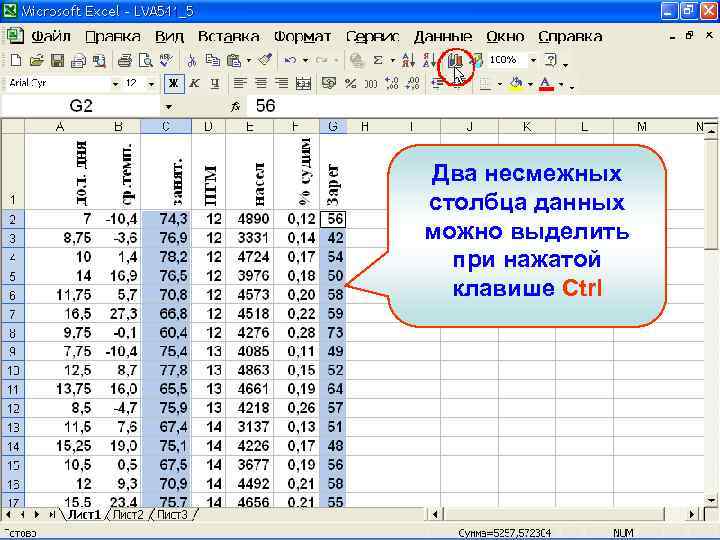Click in the formula bar showing 56
The image size is (720, 540).
[482, 106]
